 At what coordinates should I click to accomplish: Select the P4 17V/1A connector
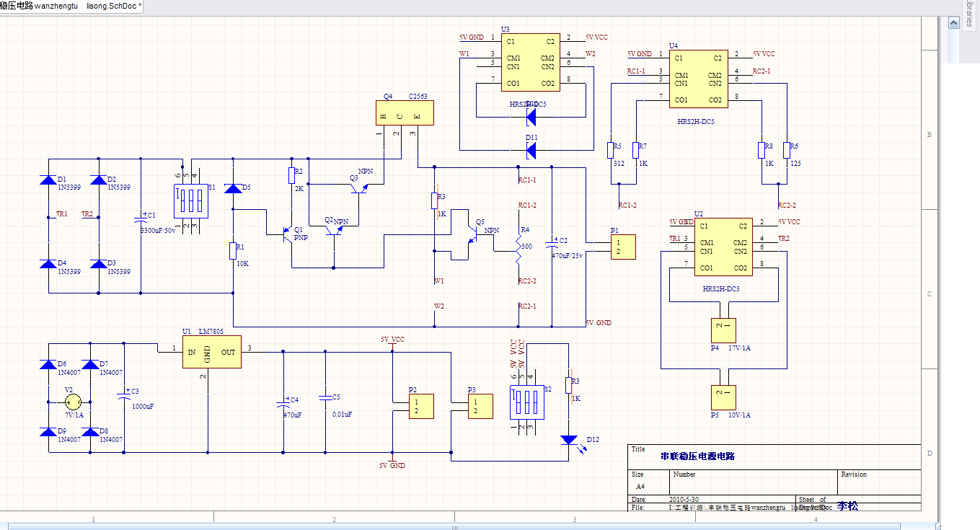click(723, 330)
